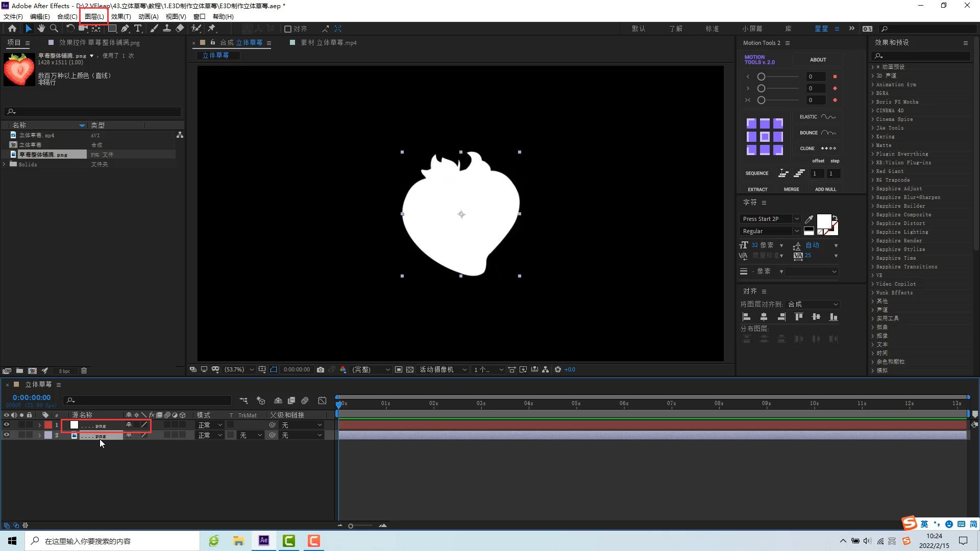Click align bottom edges icon
This screenshot has height=551, width=980.
(x=834, y=317)
